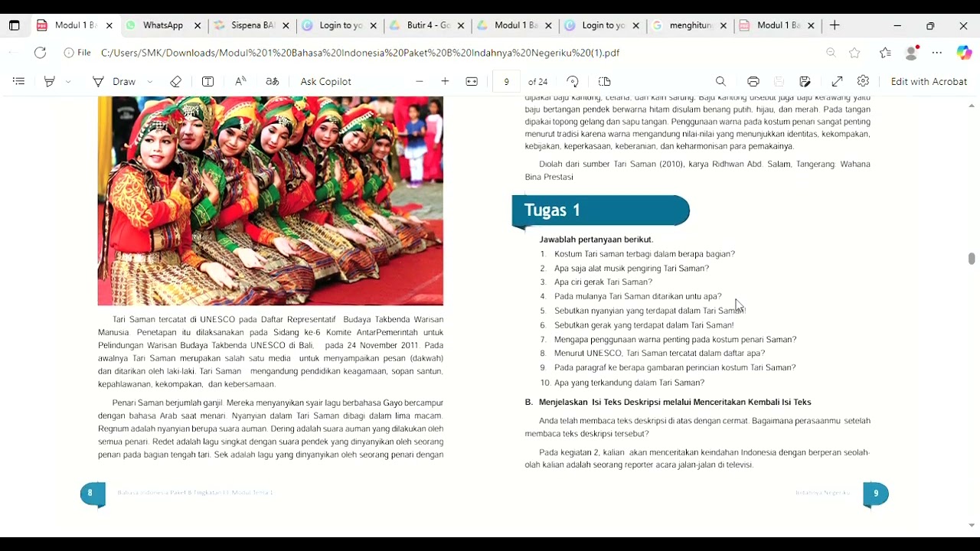Add this page to favorites

tap(854, 53)
